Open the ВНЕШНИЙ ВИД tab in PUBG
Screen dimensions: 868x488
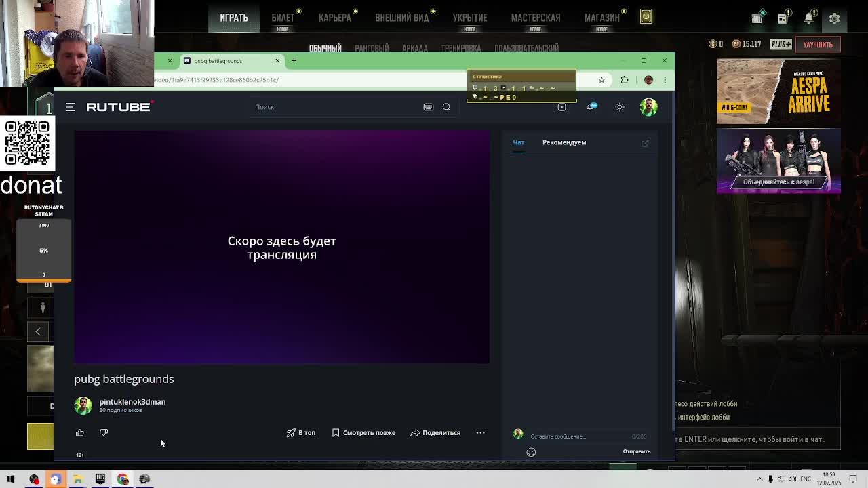pos(402,18)
